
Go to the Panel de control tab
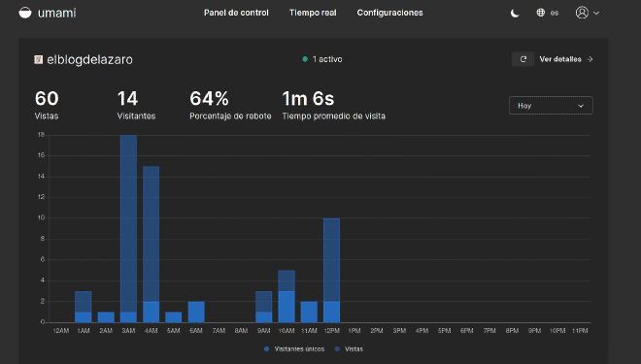coord(236,13)
